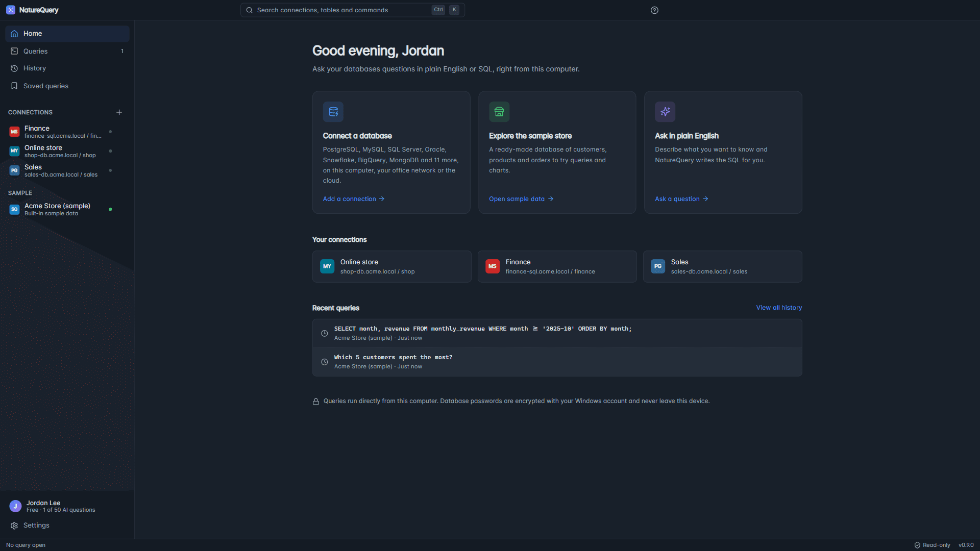The width and height of the screenshot is (980, 551).
Task: Click clock icon of monthly_revenue query
Action: (324, 334)
